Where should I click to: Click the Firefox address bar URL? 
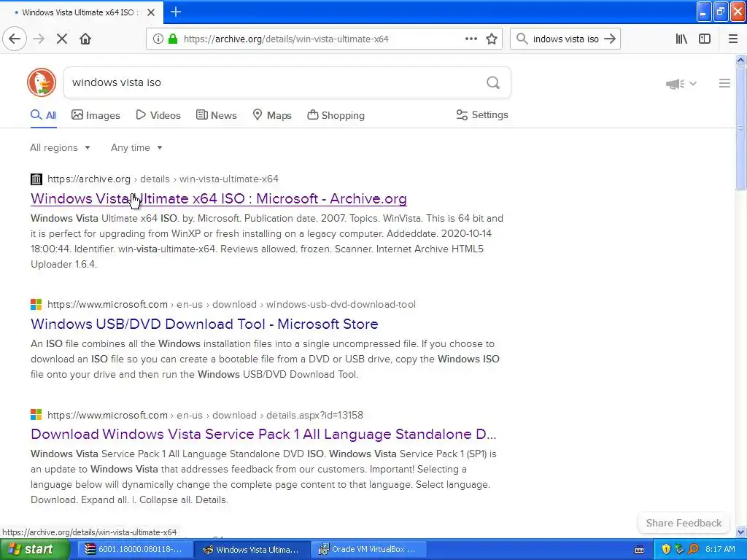(286, 39)
